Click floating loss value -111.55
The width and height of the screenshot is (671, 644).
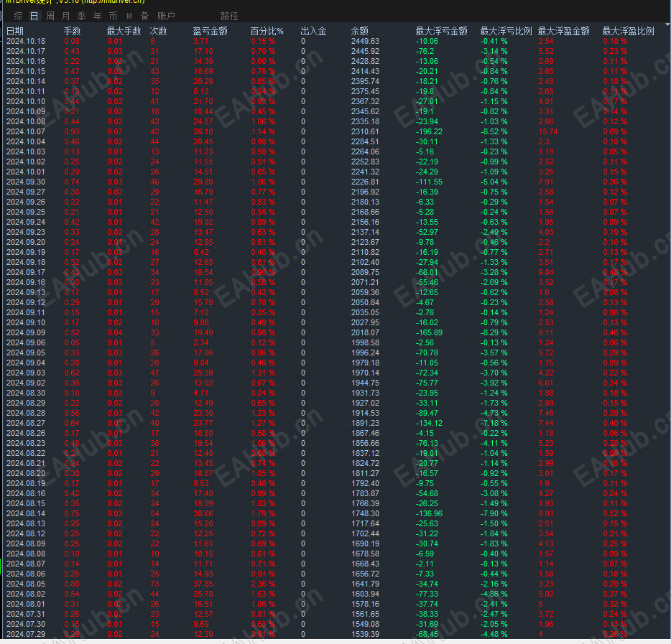tap(429, 182)
